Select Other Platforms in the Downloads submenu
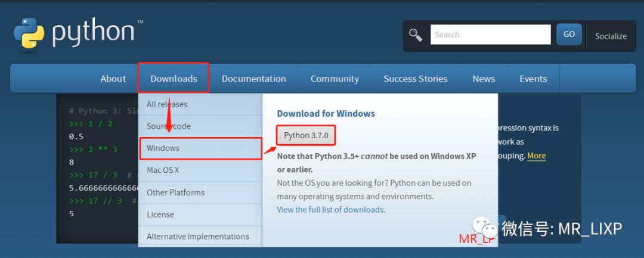The width and height of the screenshot is (644, 258). [200, 192]
